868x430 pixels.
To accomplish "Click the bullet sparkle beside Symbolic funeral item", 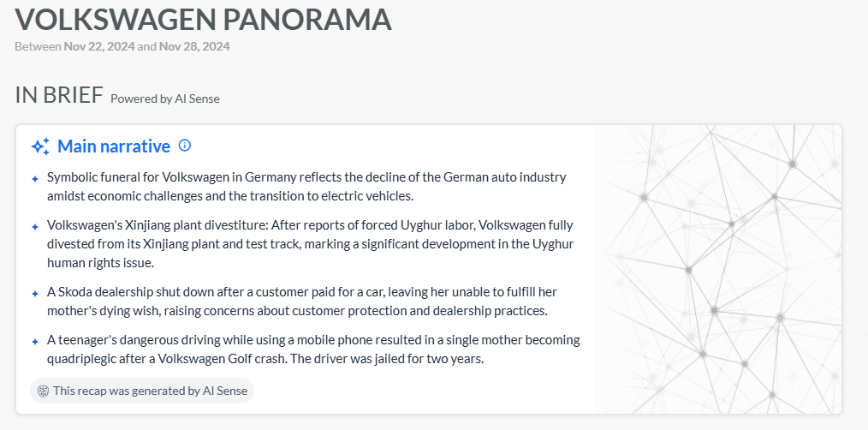I will tap(35, 179).
